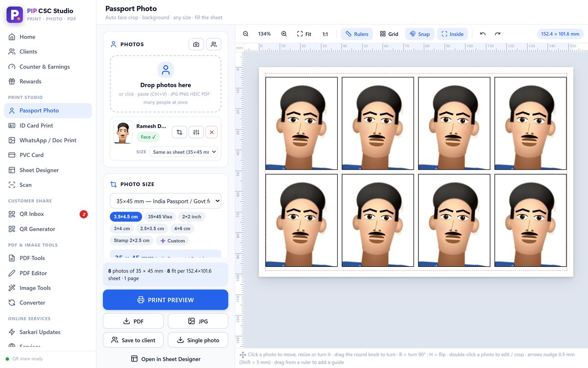The image size is (588, 368).
Task: Click the PRINT PREVIEW button
Action: click(166, 300)
